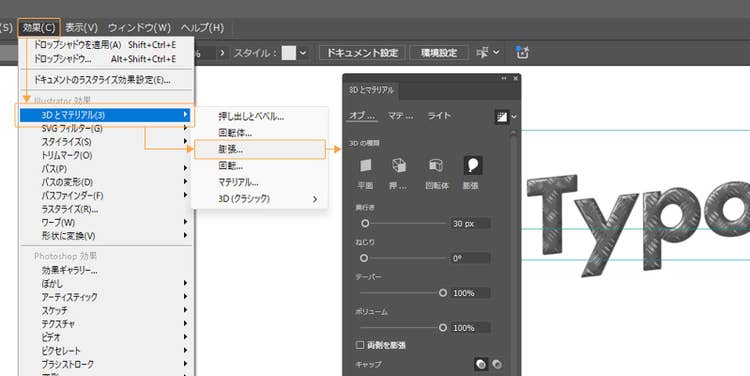The image size is (750, 376).
Task: Open the スケッチ submenu
Action: [106, 310]
